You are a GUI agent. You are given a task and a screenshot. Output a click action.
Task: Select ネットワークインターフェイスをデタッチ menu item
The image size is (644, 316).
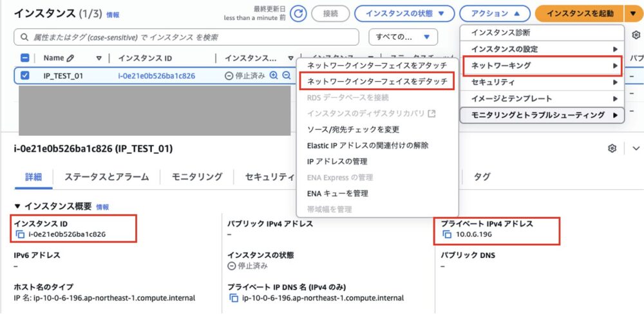click(x=377, y=82)
